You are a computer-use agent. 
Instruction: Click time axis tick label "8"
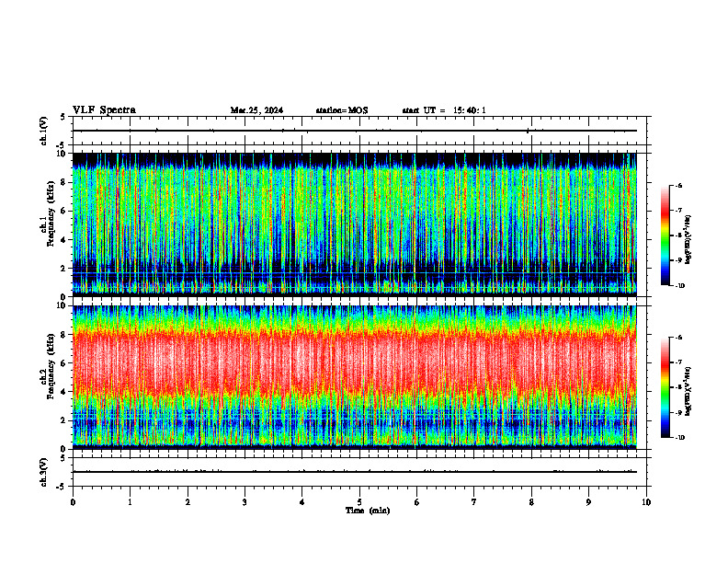pyautogui.click(x=531, y=502)
